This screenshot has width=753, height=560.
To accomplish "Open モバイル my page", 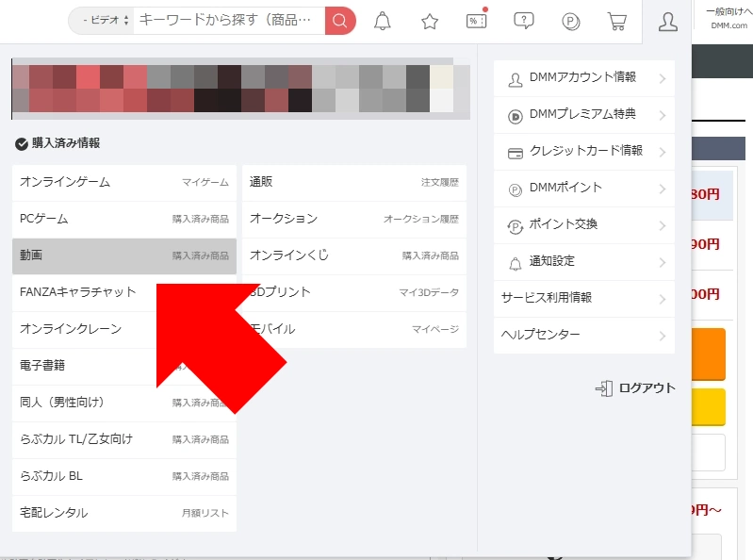I will click(354, 329).
